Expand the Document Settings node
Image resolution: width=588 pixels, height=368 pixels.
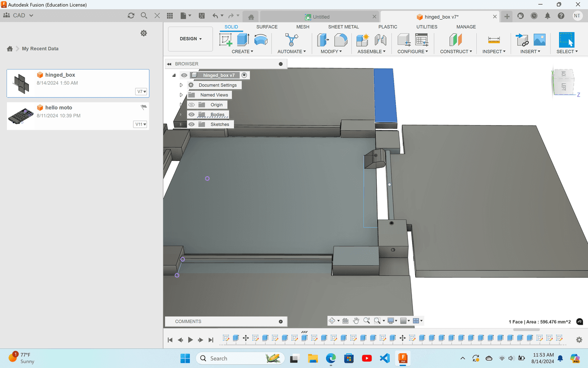(181, 85)
